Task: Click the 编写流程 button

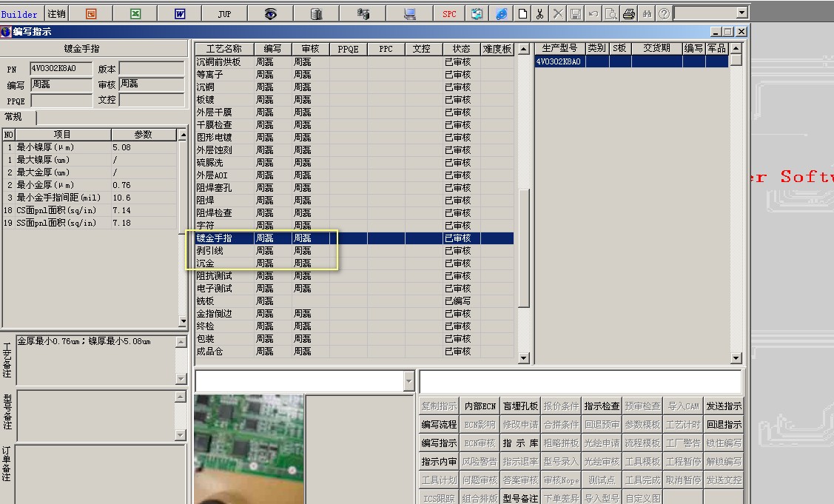Action: (x=439, y=425)
